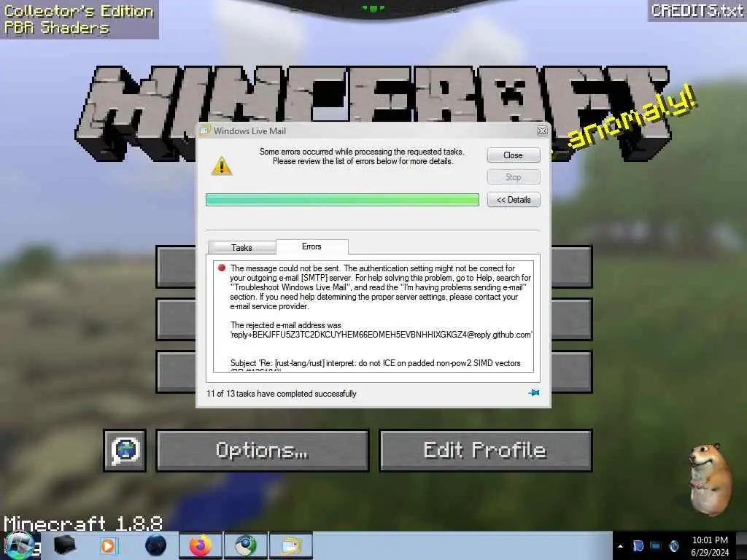Open Minecraft language globe button
This screenshot has width=747, height=560.
click(125, 451)
